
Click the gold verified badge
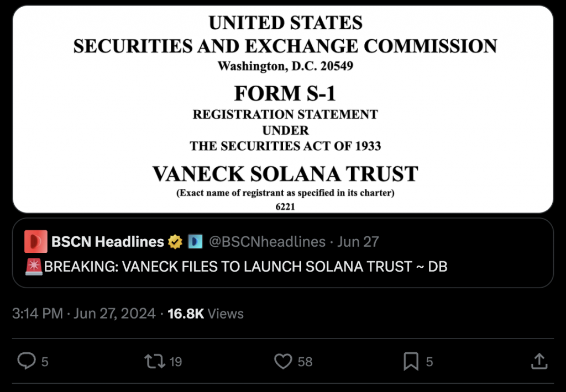[176, 241]
